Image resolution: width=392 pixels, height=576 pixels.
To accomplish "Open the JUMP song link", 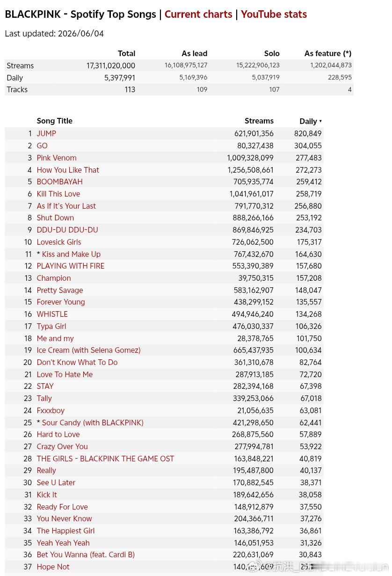I will (x=46, y=133).
